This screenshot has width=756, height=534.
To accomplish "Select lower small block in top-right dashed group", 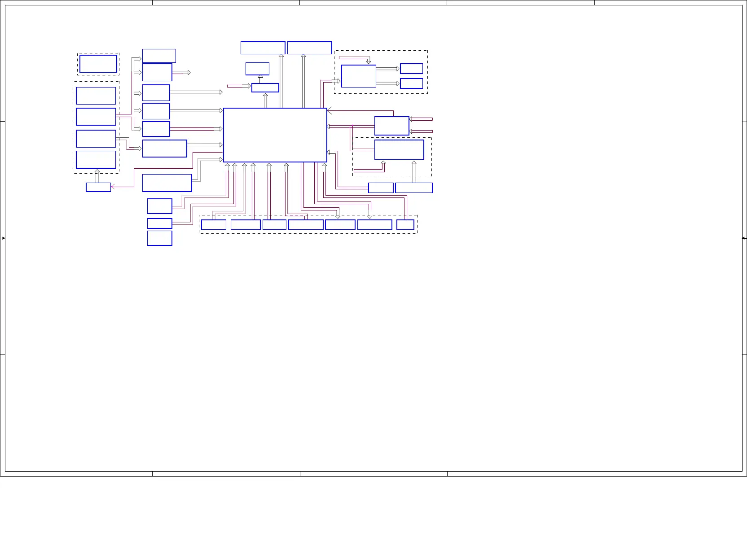I will [411, 83].
